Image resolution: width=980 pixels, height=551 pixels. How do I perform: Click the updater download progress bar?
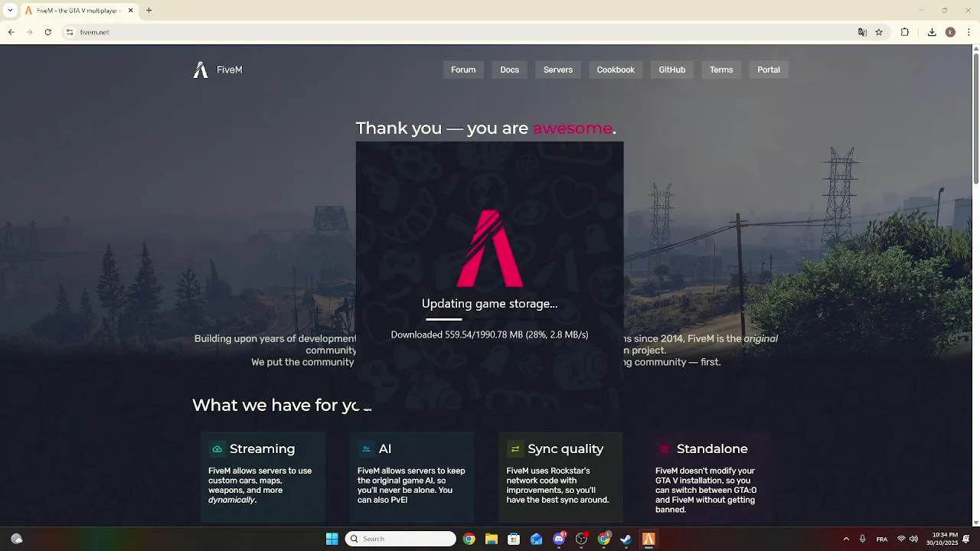490,319
